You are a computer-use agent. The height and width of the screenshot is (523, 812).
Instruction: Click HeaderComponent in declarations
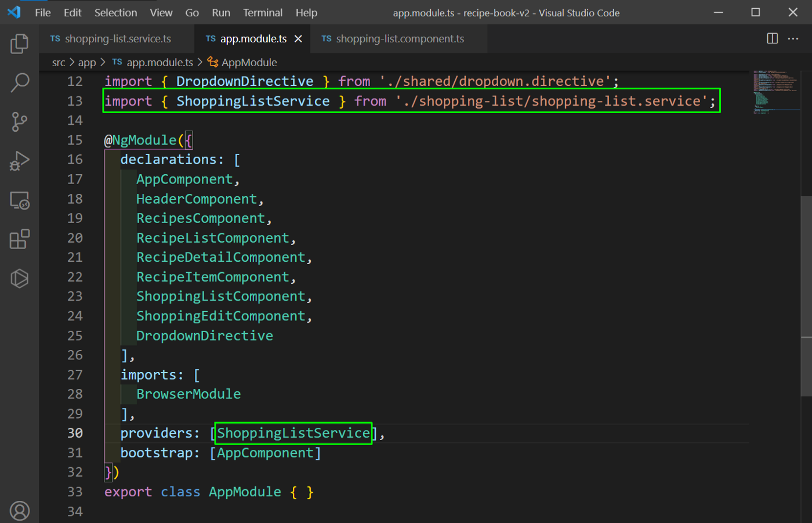tap(197, 199)
